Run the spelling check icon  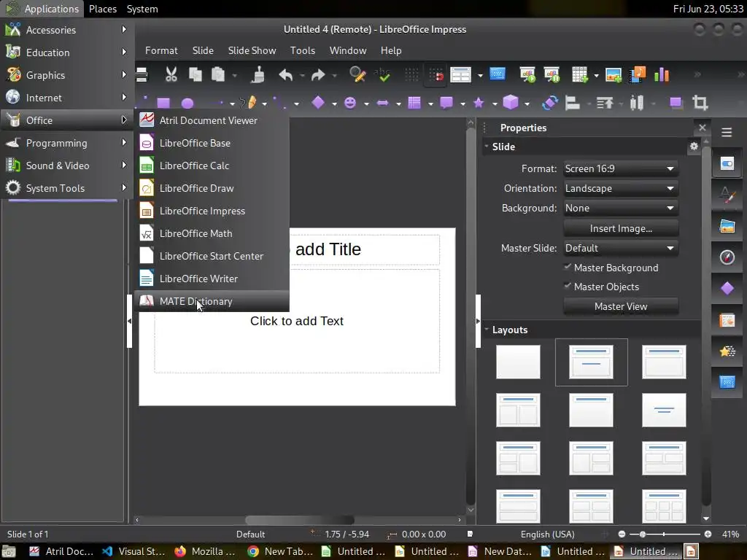382,75
